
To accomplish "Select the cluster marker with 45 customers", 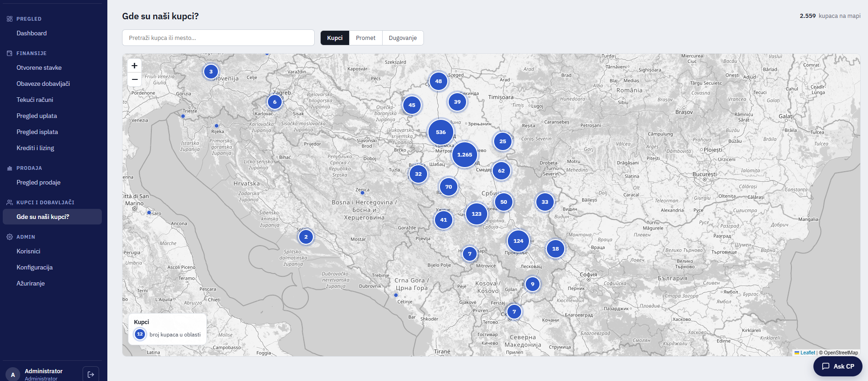I will click(412, 105).
